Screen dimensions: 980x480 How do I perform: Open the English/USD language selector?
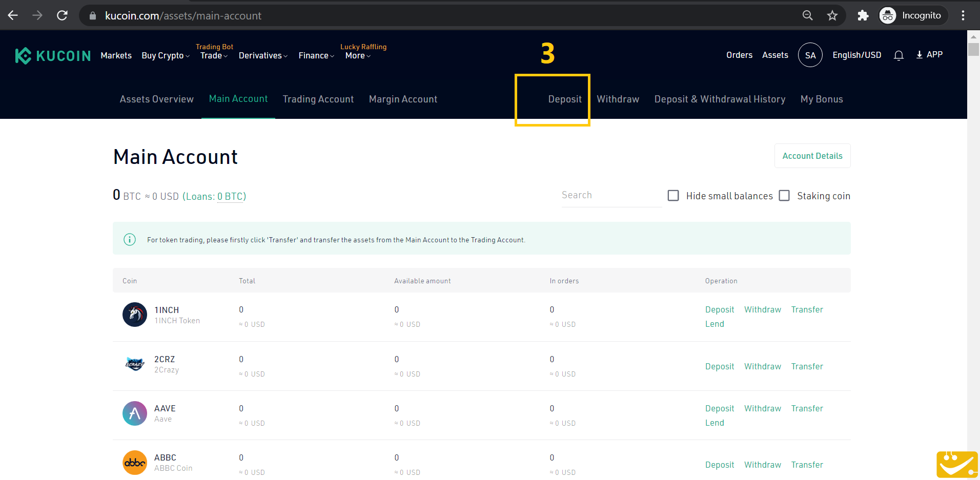click(857, 55)
